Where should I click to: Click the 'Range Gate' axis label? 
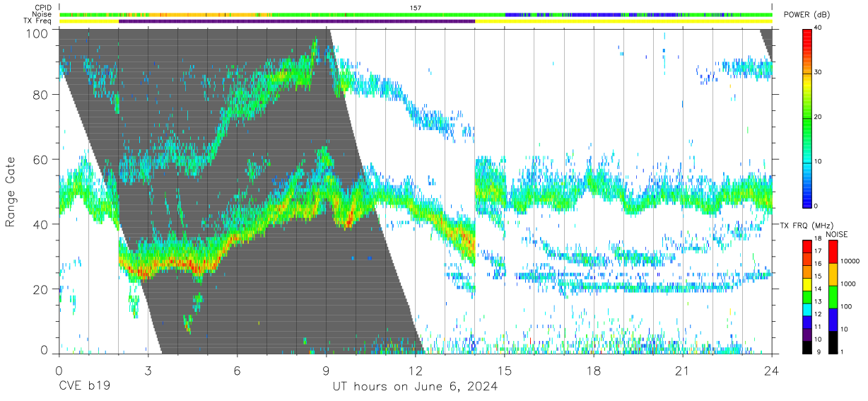(x=11, y=192)
